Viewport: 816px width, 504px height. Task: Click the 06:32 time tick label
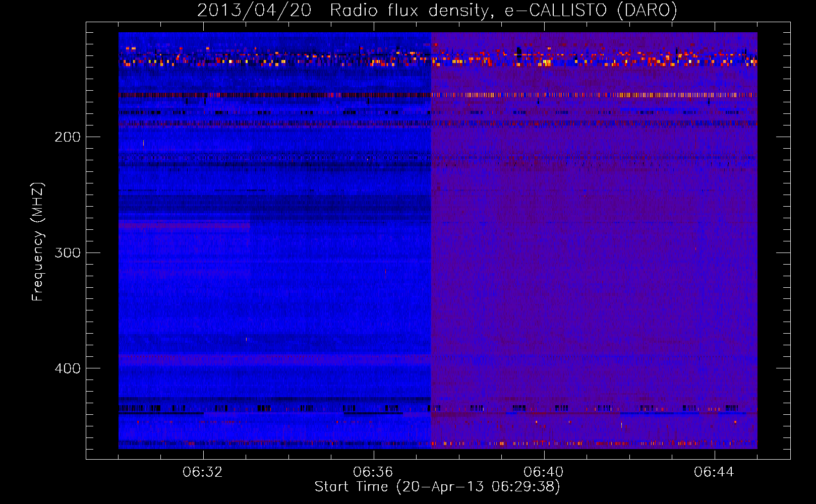tap(203, 472)
